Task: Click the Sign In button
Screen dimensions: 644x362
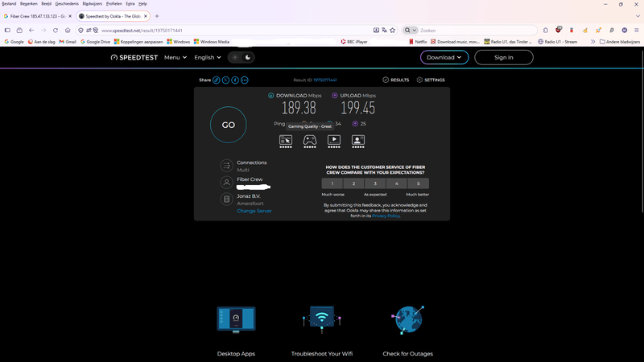Action: tap(504, 57)
